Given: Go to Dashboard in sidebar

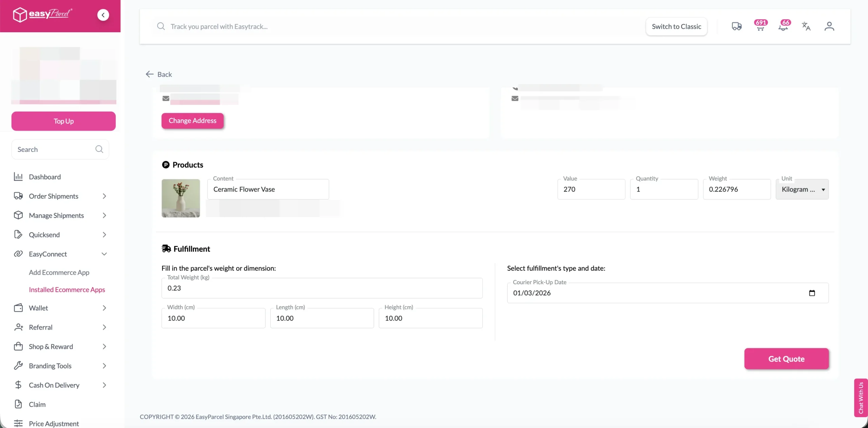Looking at the screenshot, I should point(45,177).
